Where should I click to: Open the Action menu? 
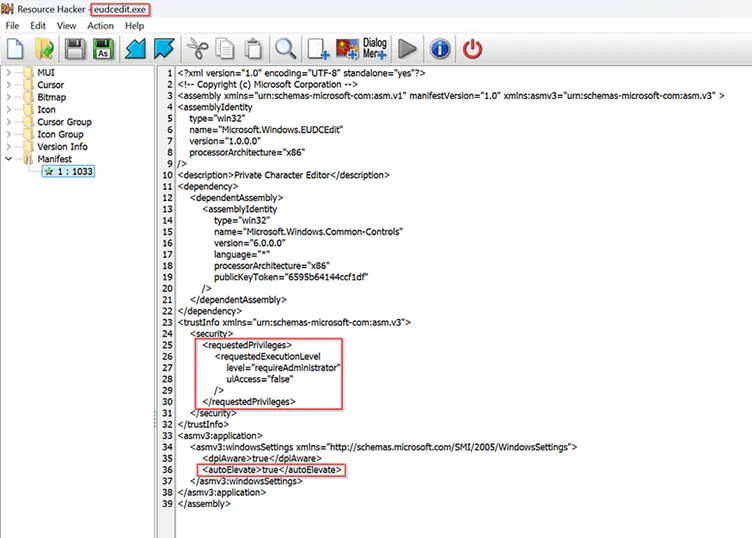click(100, 26)
